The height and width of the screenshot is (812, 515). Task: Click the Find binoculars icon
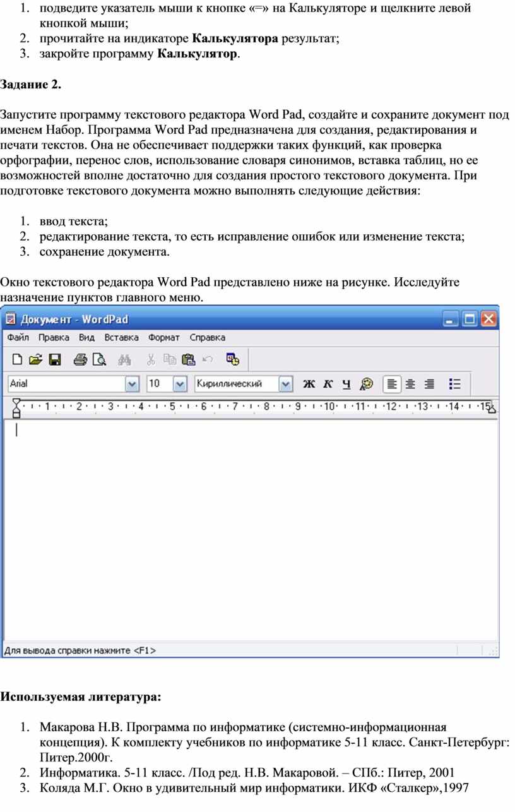click(124, 359)
